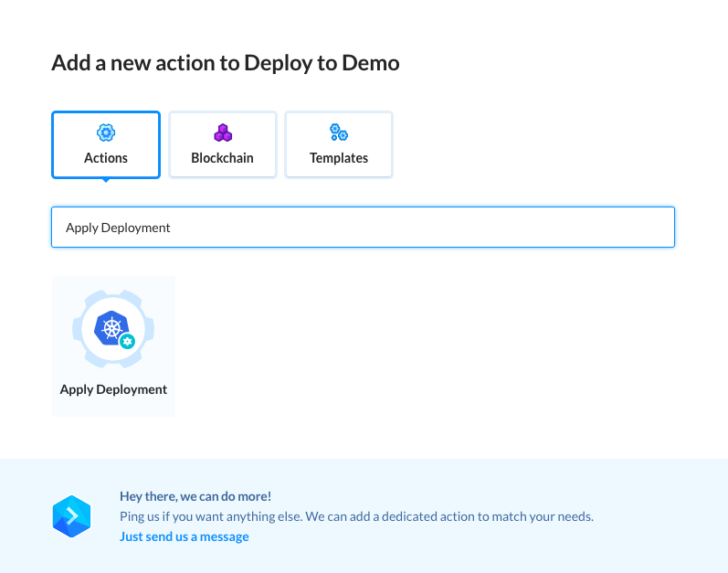728x573 pixels.
Task: Select the Actions tab
Action: click(x=106, y=144)
